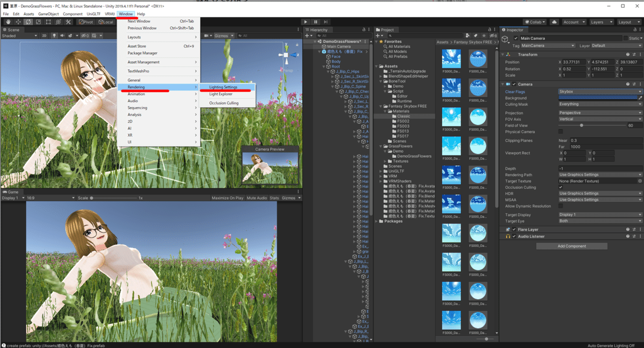Adjust the Game view Scale slider
The height and width of the screenshot is (348, 644).
[113, 198]
